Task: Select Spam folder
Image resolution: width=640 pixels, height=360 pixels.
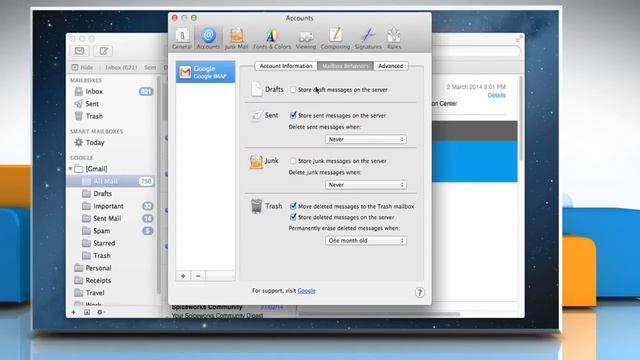Action: [112, 231]
